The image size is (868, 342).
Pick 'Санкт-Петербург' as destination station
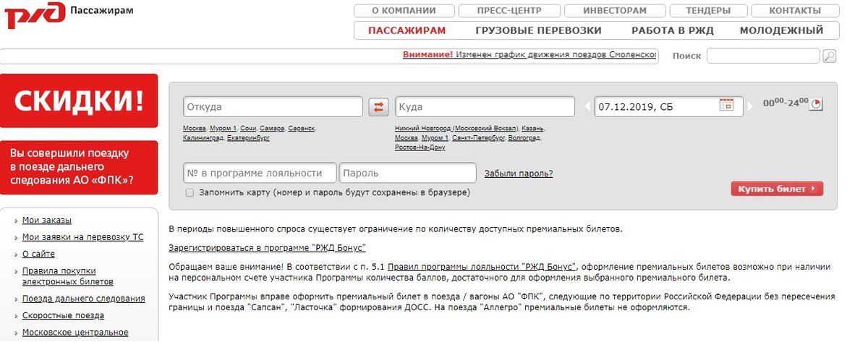[x=477, y=137]
